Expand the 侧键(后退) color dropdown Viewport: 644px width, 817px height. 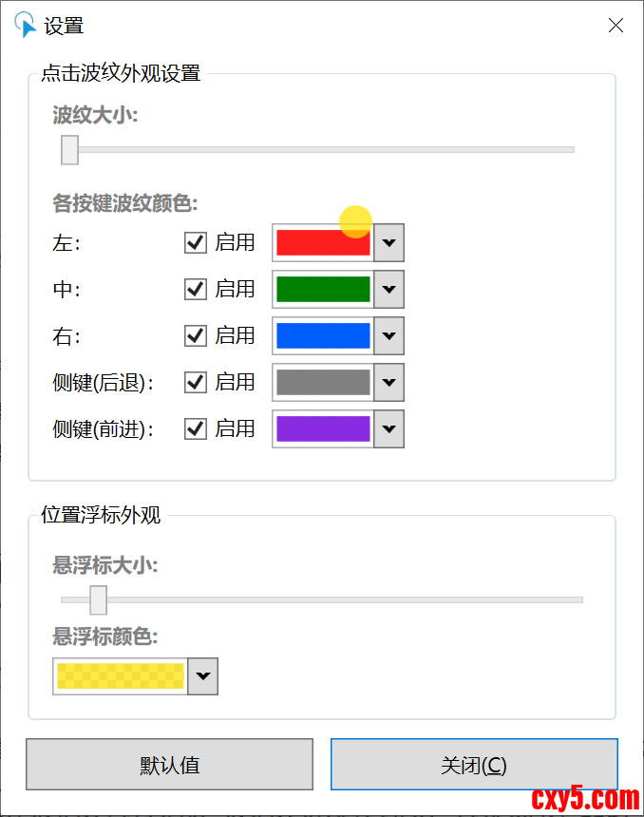(388, 382)
